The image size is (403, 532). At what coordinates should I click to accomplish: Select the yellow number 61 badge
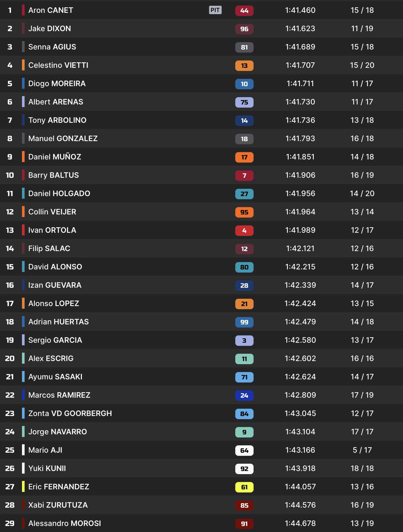[244, 487]
